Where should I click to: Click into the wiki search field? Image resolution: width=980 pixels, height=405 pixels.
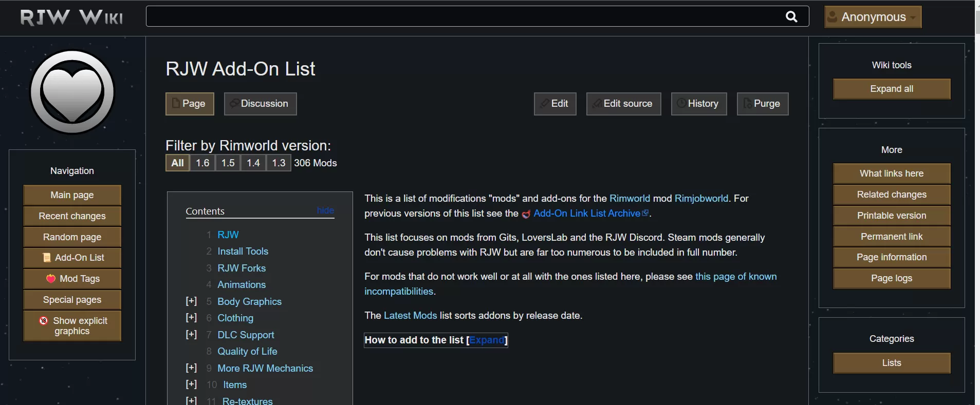463,17
